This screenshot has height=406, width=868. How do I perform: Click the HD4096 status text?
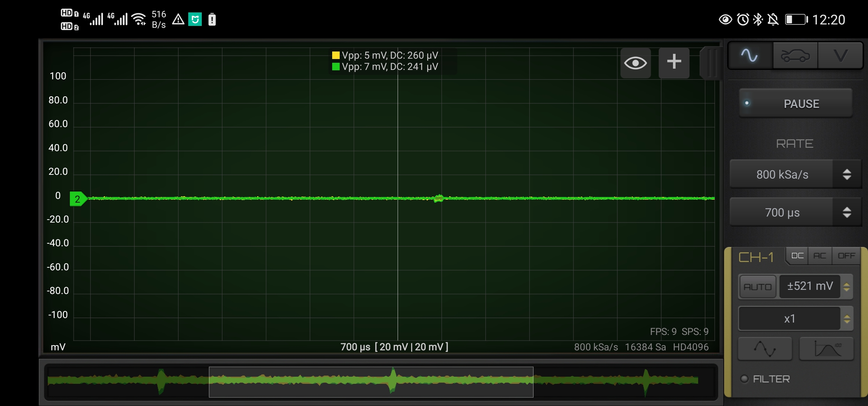tap(691, 347)
